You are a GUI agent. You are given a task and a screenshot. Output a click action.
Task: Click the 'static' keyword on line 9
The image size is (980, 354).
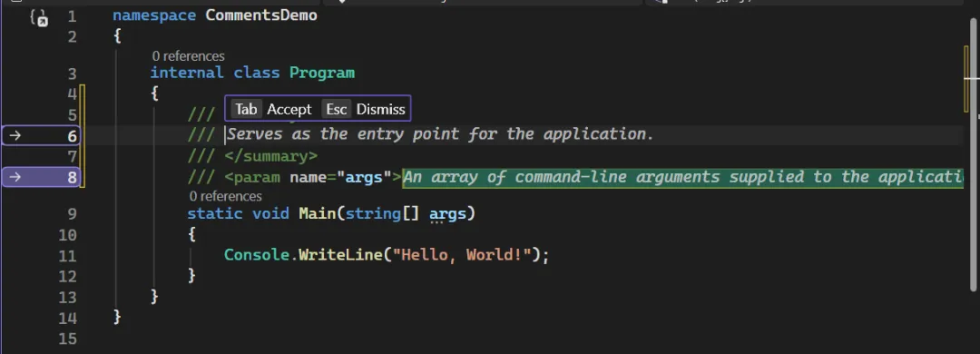coord(215,214)
